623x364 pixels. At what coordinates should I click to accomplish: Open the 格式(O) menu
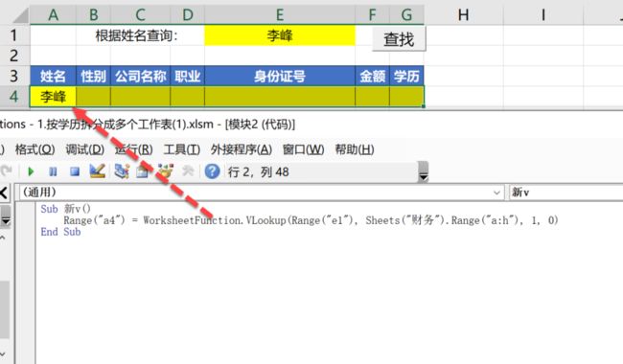[35, 149]
